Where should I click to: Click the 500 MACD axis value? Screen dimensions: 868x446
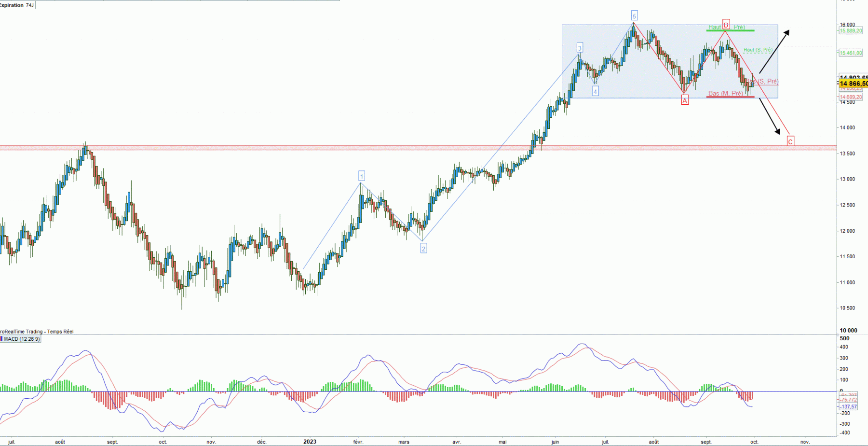[x=845, y=339]
